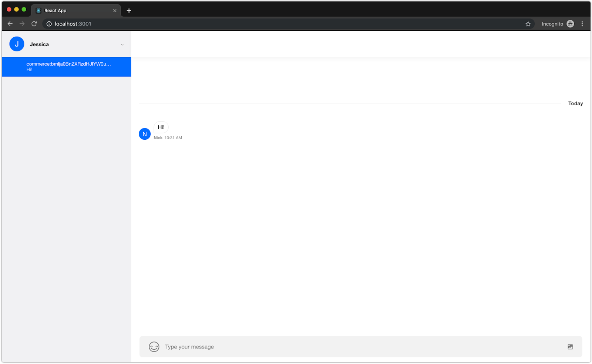The image size is (592, 364).
Task: Click the page reload icon
Action: pos(34,24)
